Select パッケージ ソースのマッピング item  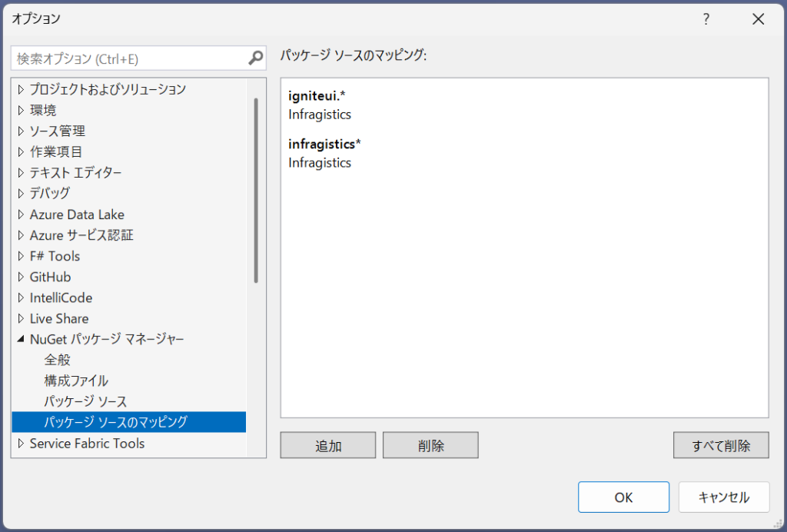pyautogui.click(x=115, y=422)
